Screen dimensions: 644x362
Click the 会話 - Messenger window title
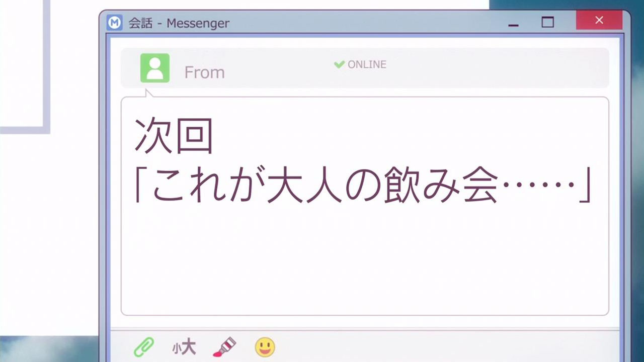[179, 23]
